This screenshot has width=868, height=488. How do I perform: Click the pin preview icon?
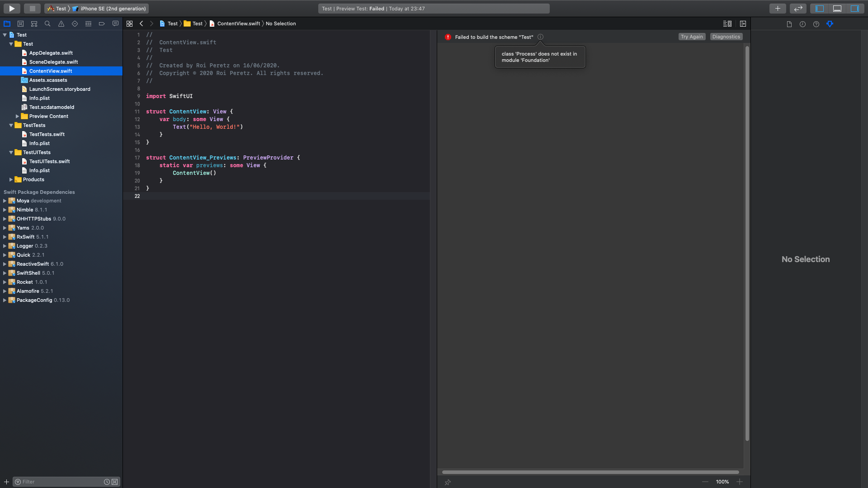tap(448, 482)
